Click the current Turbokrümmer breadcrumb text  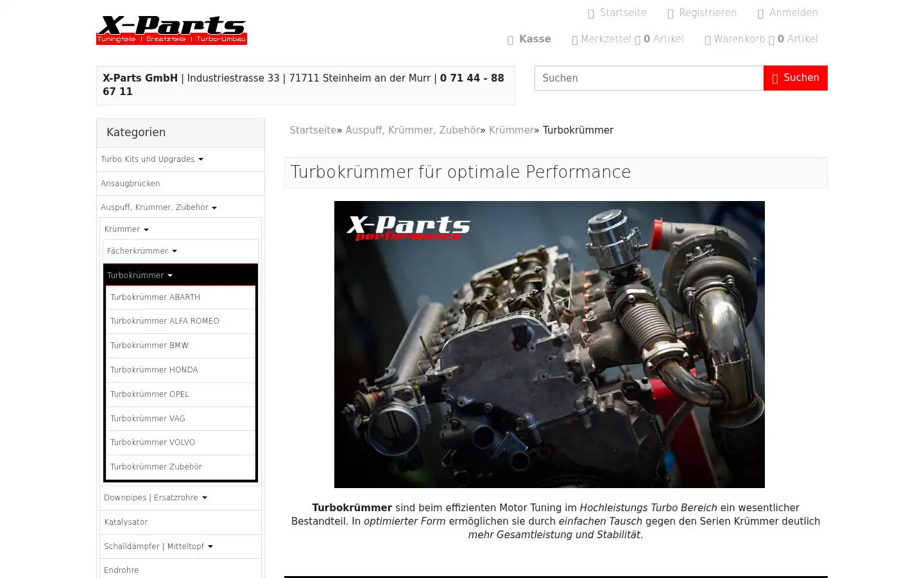pos(578,130)
